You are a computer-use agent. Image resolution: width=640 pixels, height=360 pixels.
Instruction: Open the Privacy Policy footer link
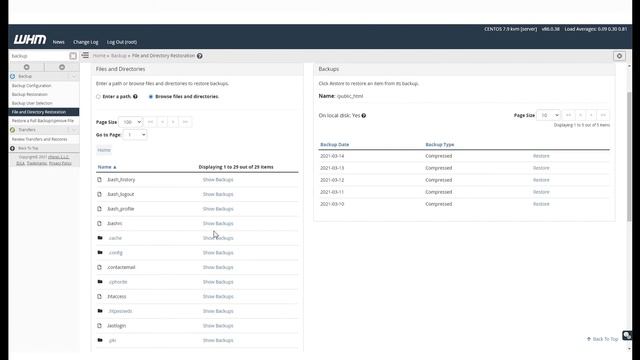[60, 163]
